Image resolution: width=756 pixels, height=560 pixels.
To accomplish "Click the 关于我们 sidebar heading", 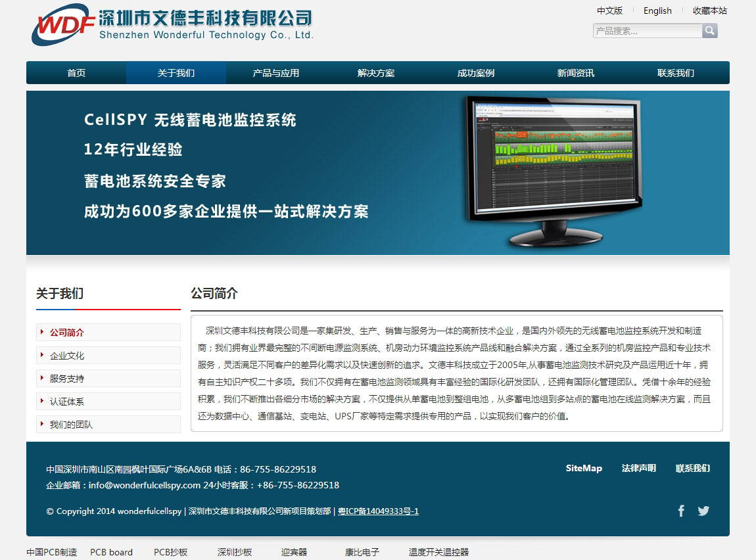I will point(60,294).
